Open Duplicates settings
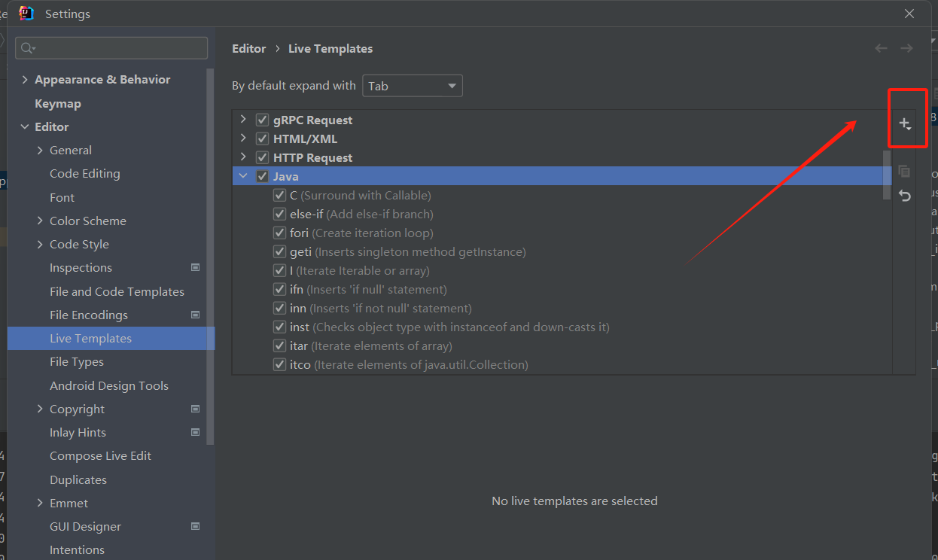 (x=78, y=479)
